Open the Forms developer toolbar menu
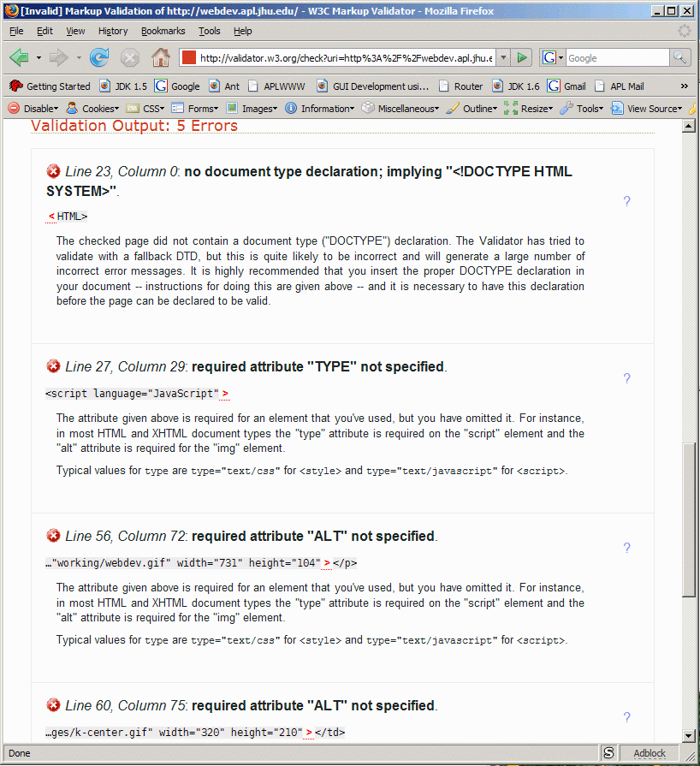This screenshot has height=766, width=700. click(195, 109)
